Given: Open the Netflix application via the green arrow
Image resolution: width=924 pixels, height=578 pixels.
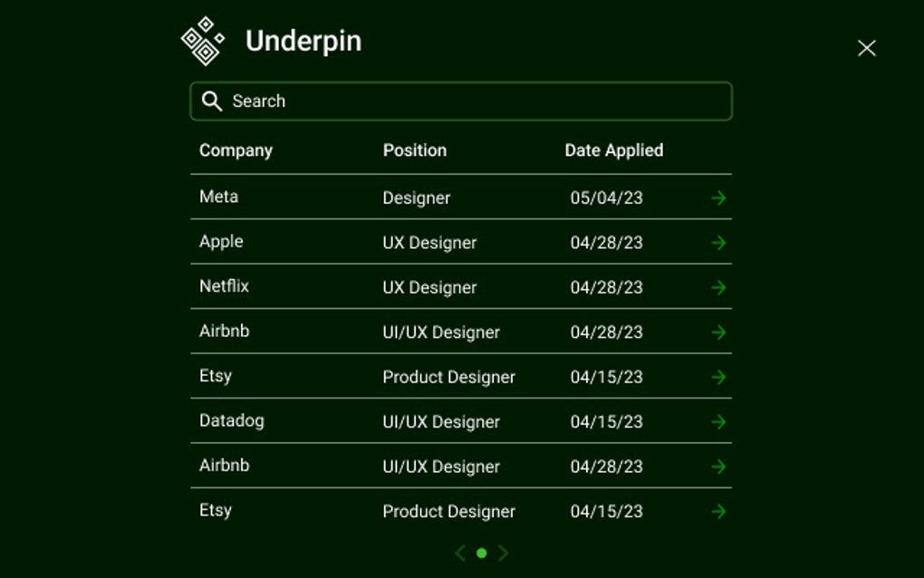Looking at the screenshot, I should tap(718, 287).
